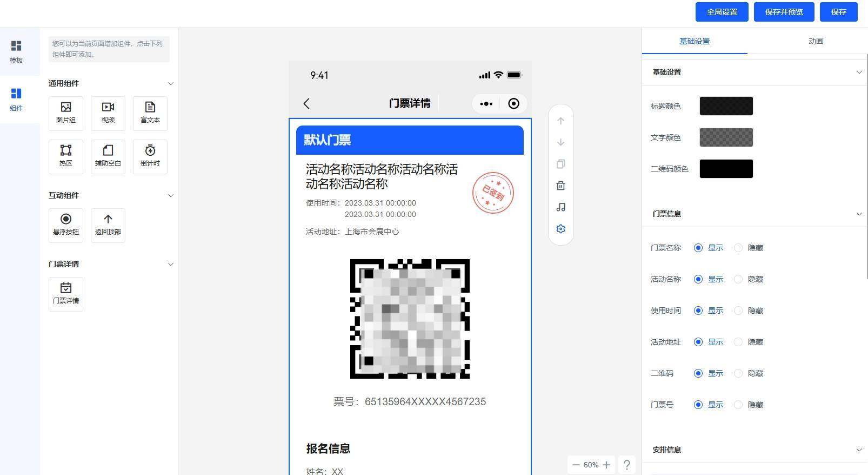
Task: Add the 倒计时 countdown component
Action: point(150,156)
